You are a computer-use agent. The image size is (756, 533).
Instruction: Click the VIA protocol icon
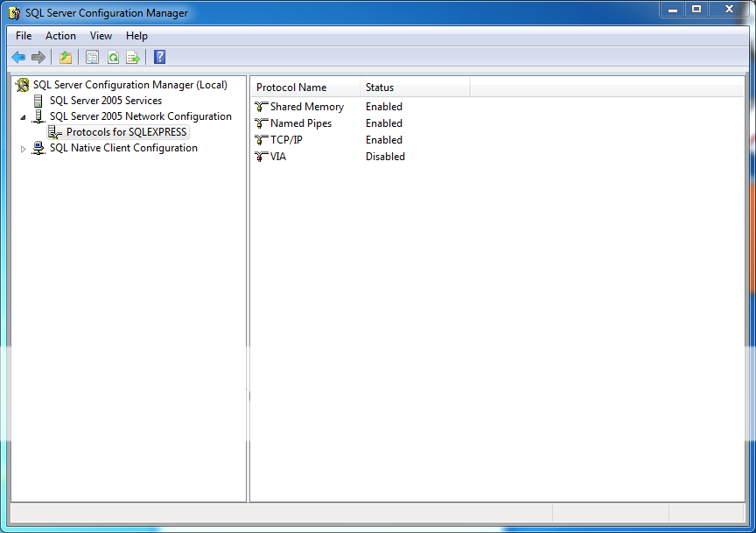coord(262,157)
